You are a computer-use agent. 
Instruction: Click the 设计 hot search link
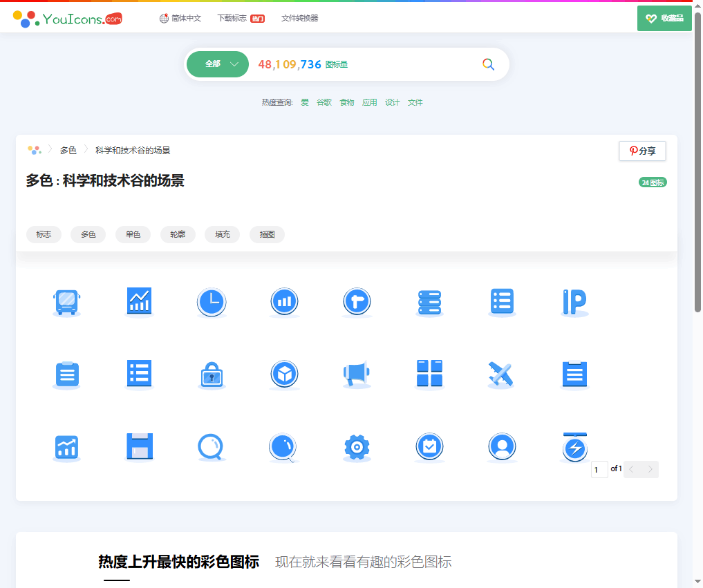pos(392,102)
